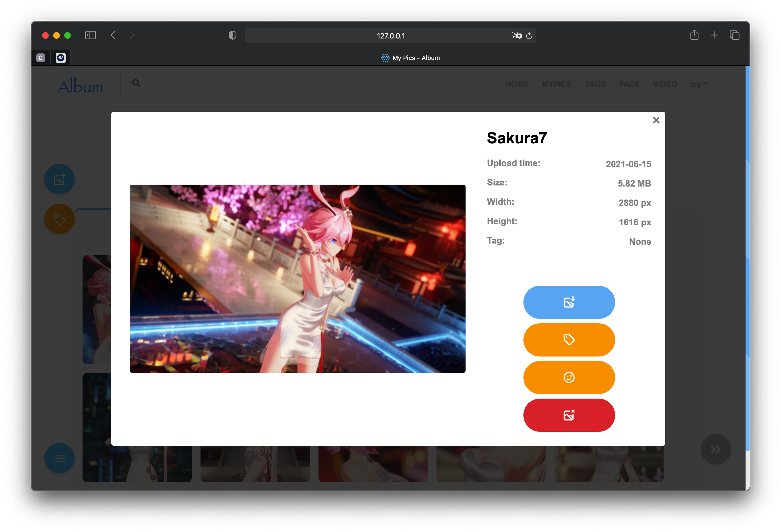Screen dimensions: 781x532
Task: Open the Safari share menu
Action: [x=694, y=35]
